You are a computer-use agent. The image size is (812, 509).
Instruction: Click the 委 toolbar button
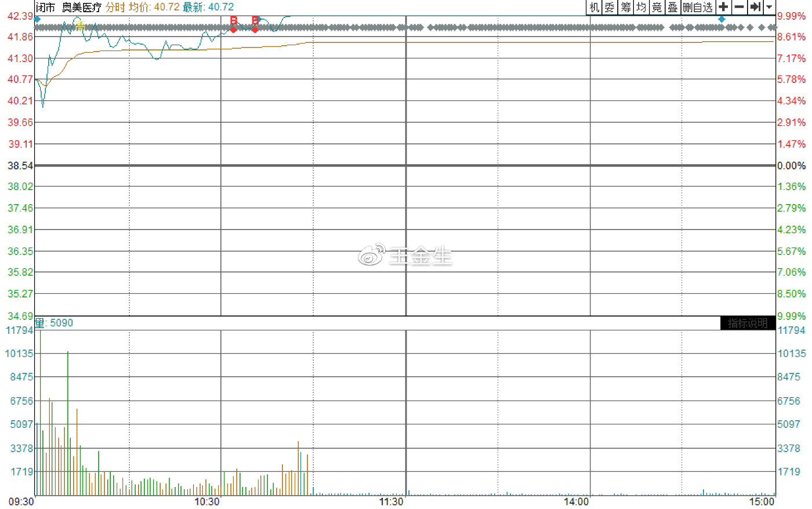[x=610, y=7]
